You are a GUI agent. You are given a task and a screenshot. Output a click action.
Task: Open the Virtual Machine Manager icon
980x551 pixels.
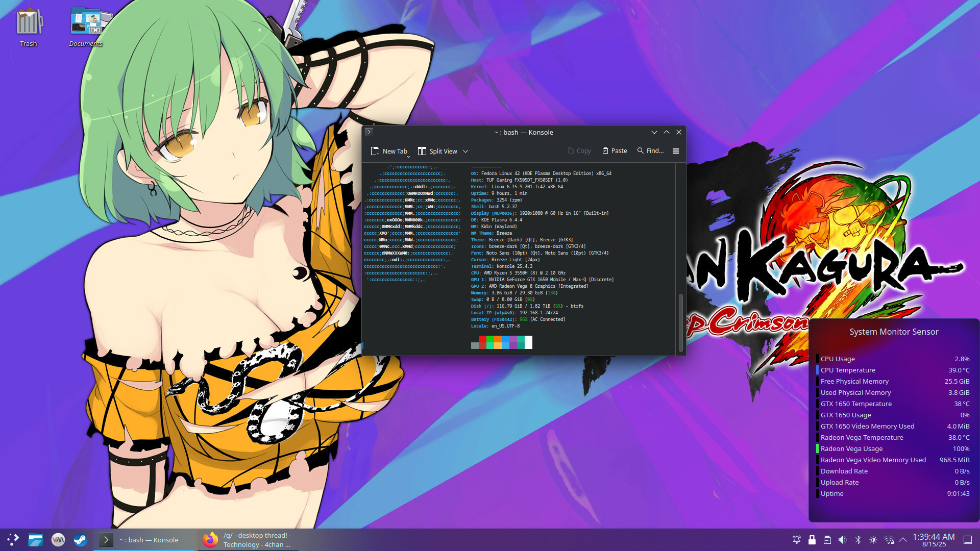point(58,540)
